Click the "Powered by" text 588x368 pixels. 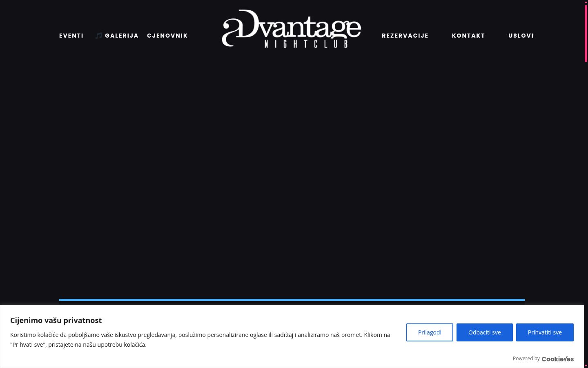pyautogui.click(x=526, y=359)
